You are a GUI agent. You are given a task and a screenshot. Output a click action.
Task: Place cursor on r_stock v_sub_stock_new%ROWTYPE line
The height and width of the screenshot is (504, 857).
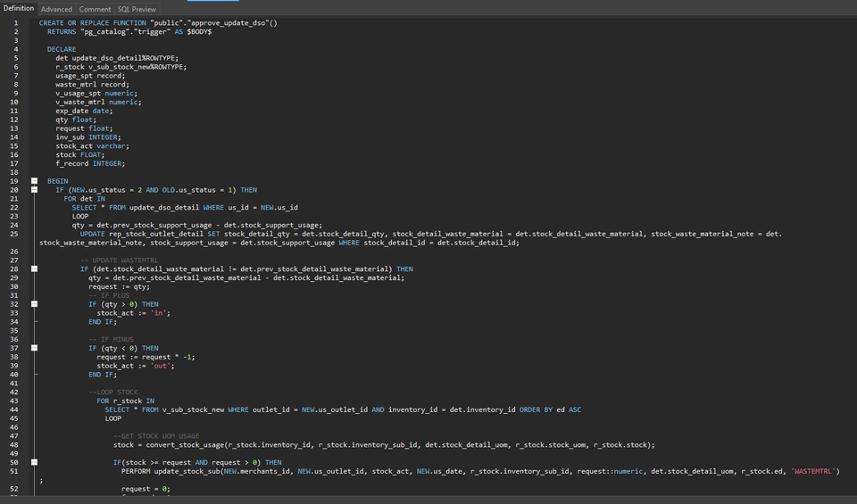tap(121, 67)
